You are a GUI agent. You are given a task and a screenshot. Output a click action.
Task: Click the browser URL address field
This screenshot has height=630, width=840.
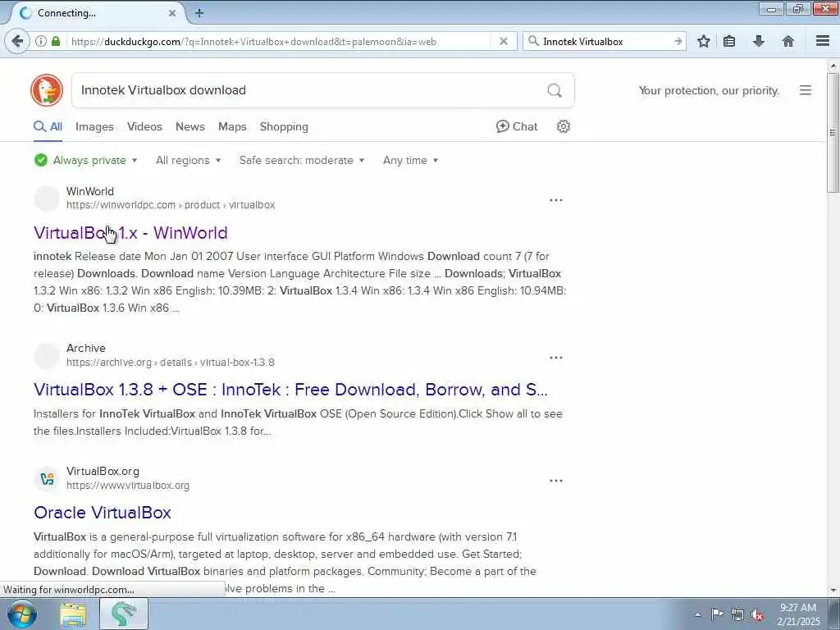[x=279, y=41]
